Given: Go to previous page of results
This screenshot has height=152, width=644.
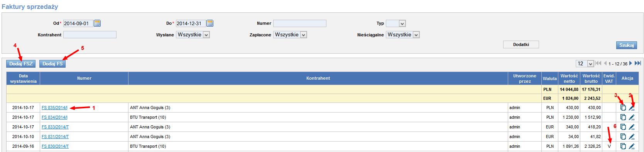Looking at the screenshot, I should tap(605, 63).
